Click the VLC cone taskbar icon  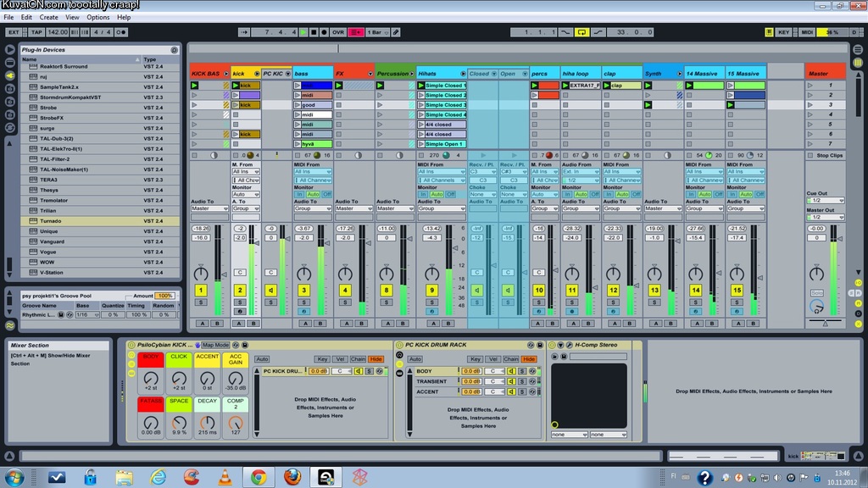pos(225,477)
